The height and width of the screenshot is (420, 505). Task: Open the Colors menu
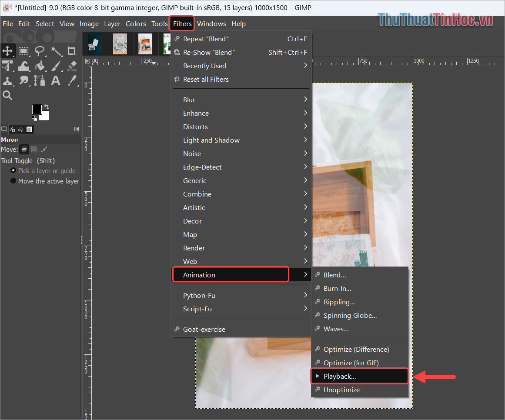[x=136, y=24]
